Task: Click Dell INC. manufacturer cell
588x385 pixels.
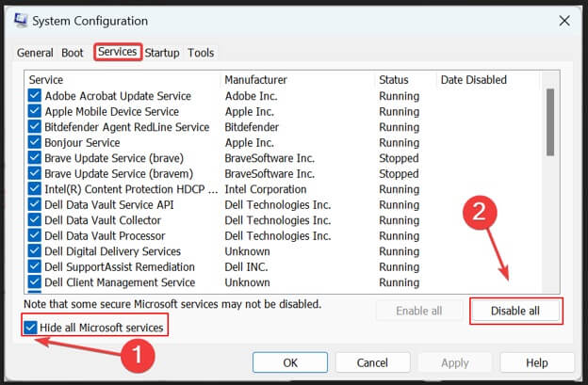Action: click(246, 266)
